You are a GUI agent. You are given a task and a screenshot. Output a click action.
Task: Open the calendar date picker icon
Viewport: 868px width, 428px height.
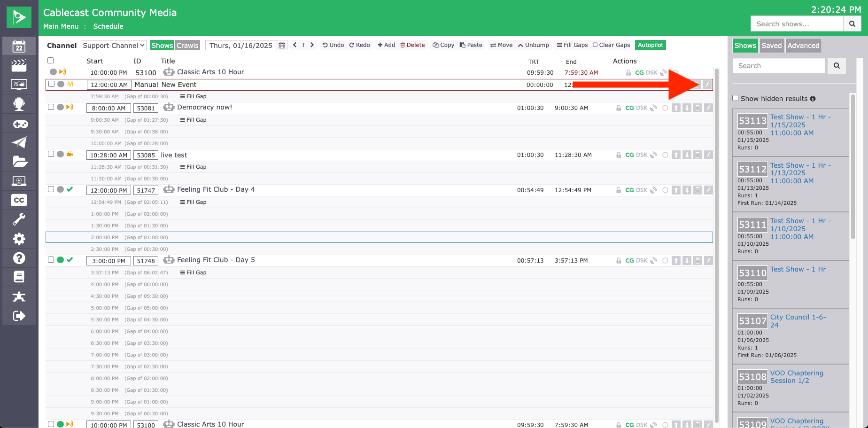282,45
